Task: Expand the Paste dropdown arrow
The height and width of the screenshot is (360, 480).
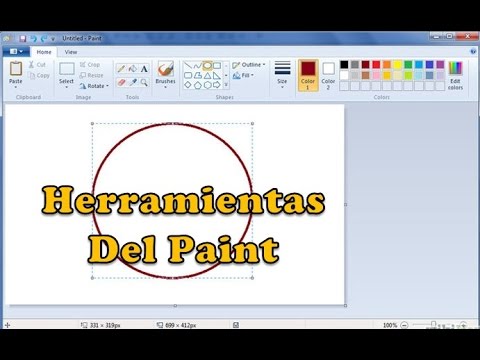Action: (16, 87)
